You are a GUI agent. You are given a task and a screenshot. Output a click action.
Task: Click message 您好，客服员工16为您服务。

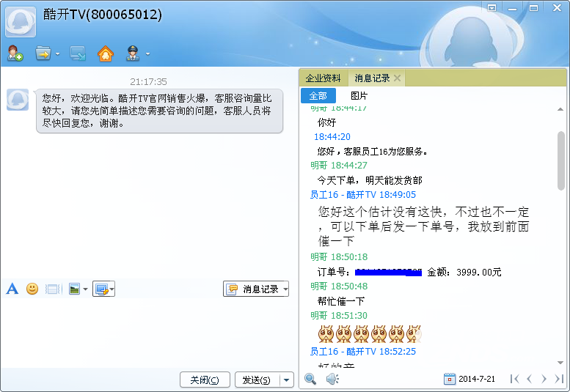(x=372, y=151)
